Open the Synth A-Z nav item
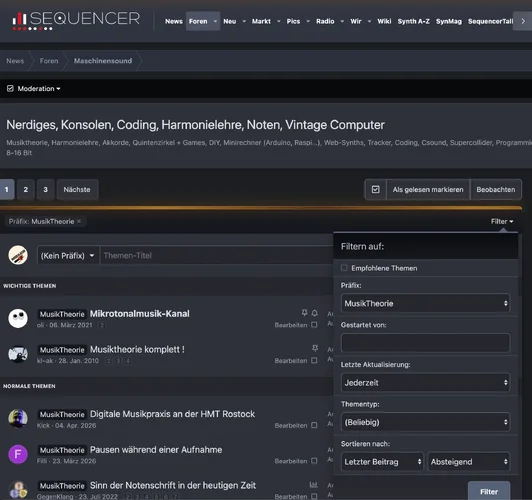 click(414, 21)
